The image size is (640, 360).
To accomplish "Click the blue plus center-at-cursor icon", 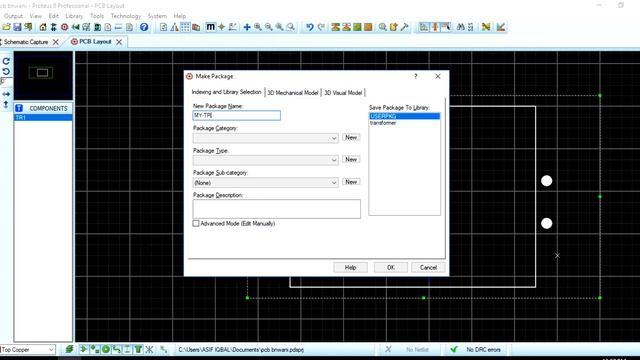I will (247, 27).
